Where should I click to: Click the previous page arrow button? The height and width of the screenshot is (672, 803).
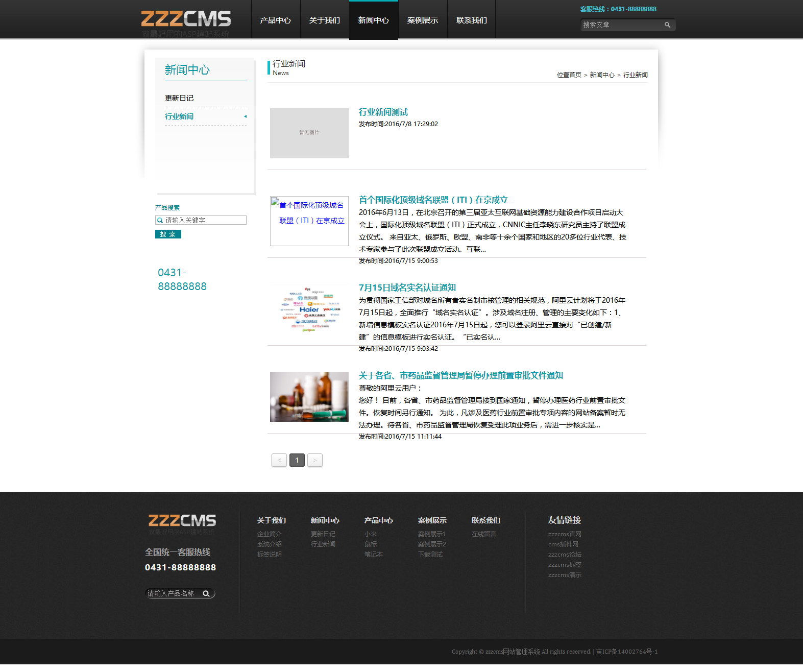tap(279, 461)
